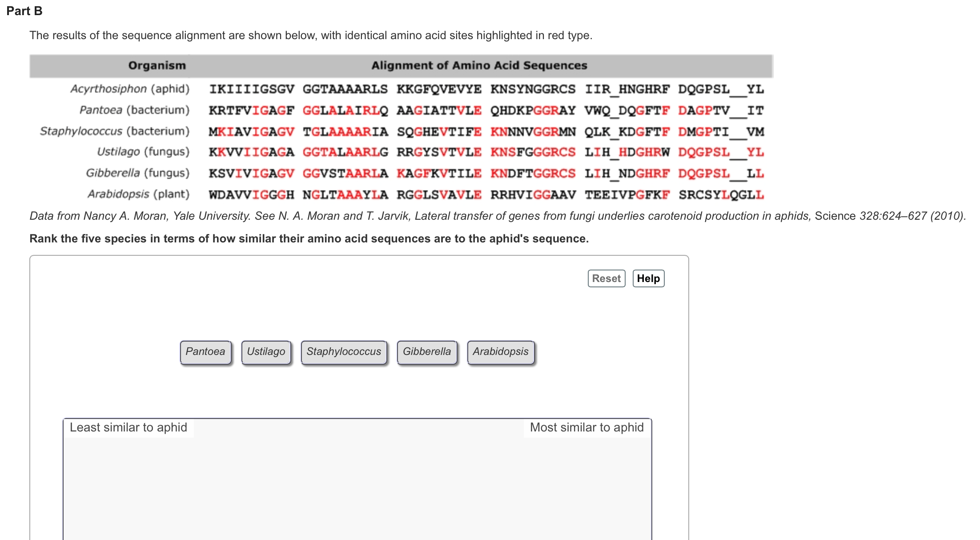Click the Pantoea (bacterium) row label
Viewport: 980px width, 540px height.
coord(134,110)
